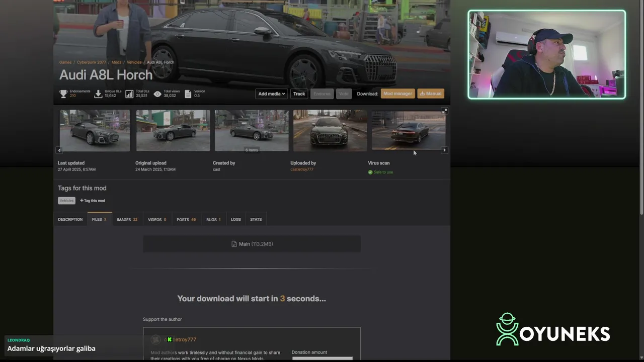Click the Safe to use checkmark icon
This screenshot has width=644, height=362.
click(x=370, y=172)
